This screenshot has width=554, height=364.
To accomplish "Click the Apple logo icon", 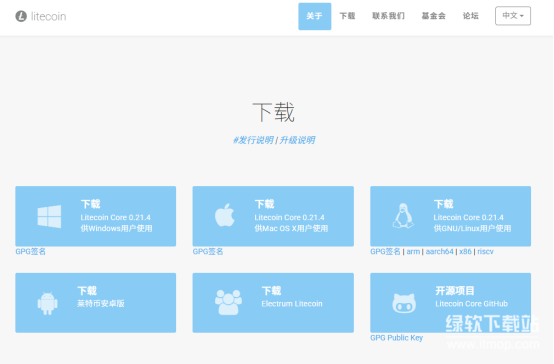I will click(x=225, y=215).
